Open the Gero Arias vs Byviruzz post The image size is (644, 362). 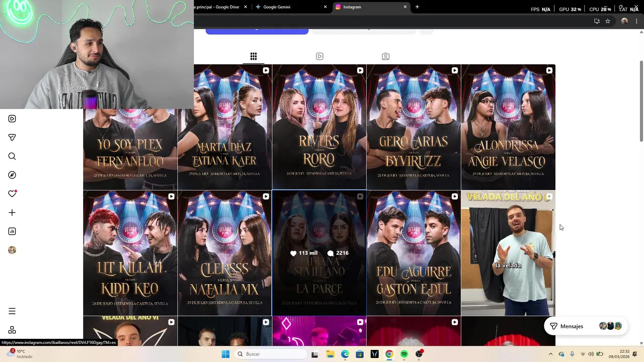[x=414, y=127]
